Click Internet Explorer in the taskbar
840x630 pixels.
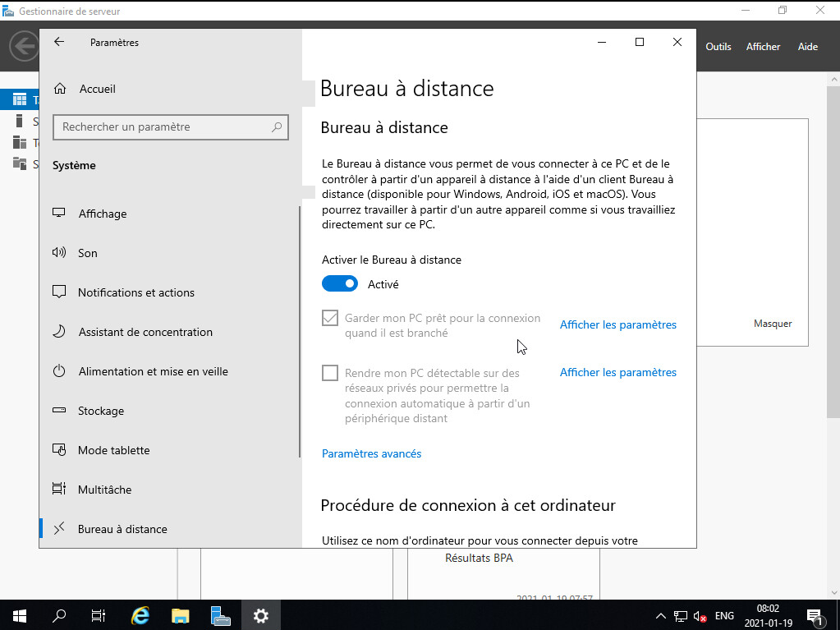pyautogui.click(x=141, y=615)
